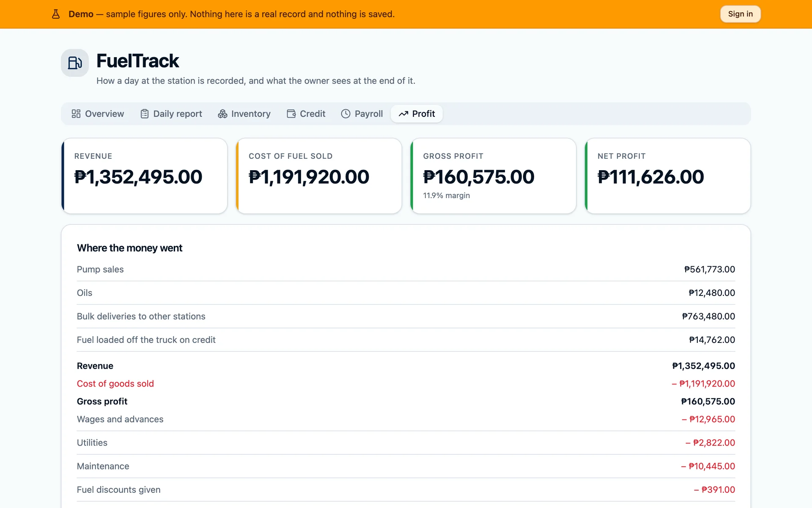Switch to the Daily report tab
Screen dimensions: 812x508
point(171,114)
